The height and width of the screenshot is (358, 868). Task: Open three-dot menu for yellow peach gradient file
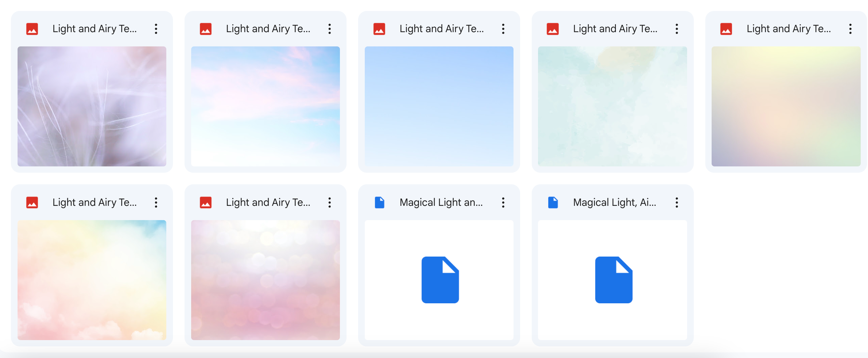(x=850, y=29)
